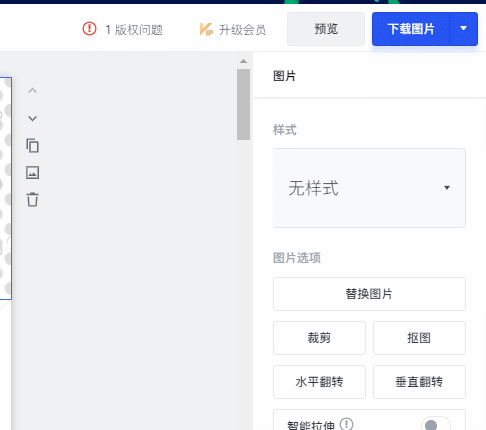
Task: Click the 下载图片 button
Action: click(x=411, y=29)
